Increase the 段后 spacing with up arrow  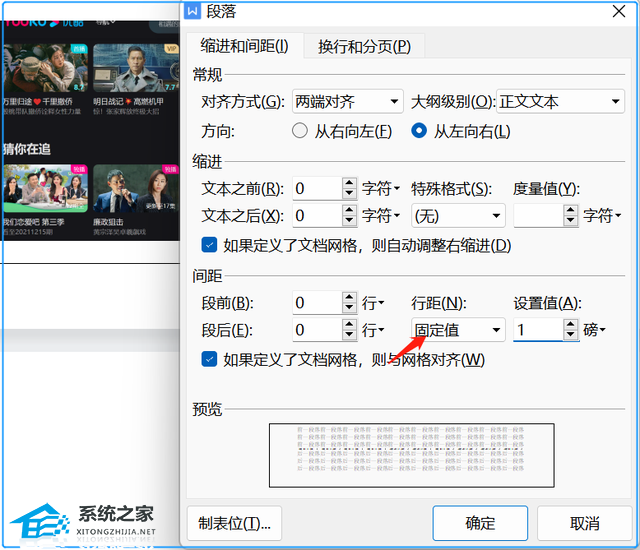[349, 324]
